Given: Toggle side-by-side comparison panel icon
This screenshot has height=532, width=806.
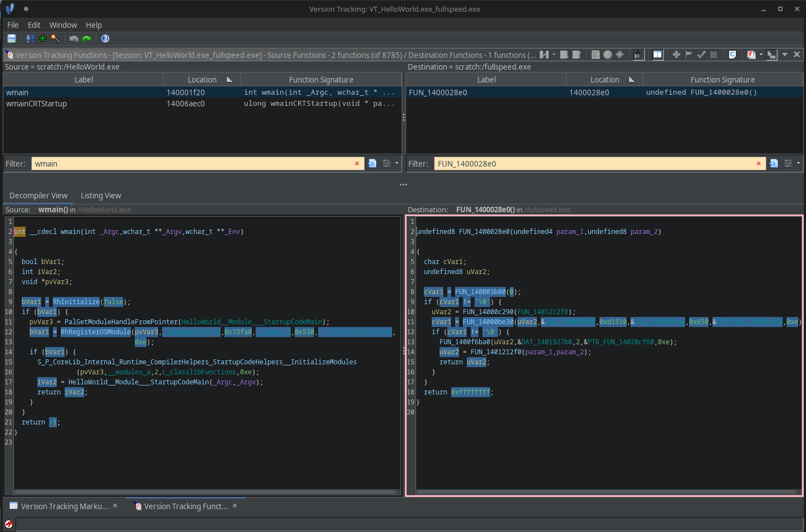Looking at the screenshot, I should (x=657, y=55).
